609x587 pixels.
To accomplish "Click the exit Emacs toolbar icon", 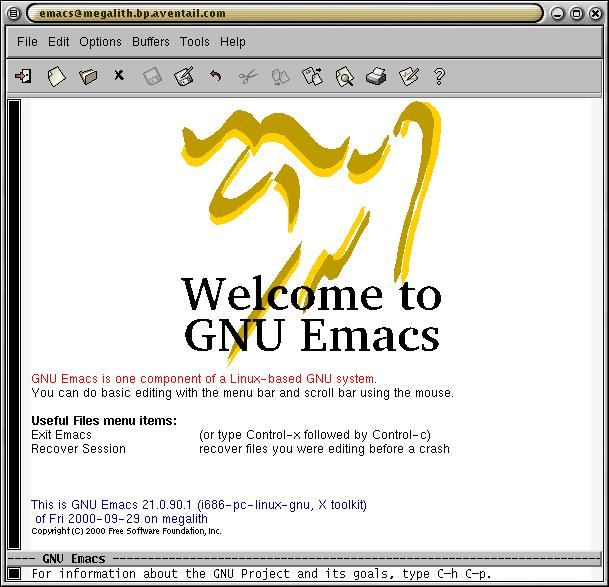I will point(23,76).
